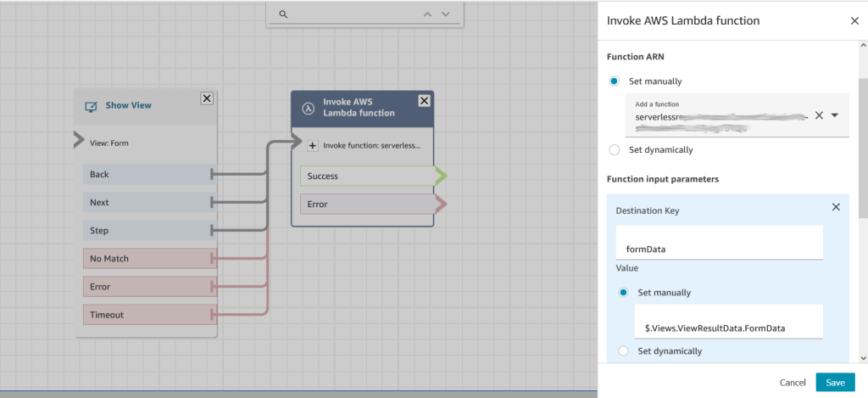The image size is (868, 398).
Task: Select Value Set manually radio
Action: point(623,292)
